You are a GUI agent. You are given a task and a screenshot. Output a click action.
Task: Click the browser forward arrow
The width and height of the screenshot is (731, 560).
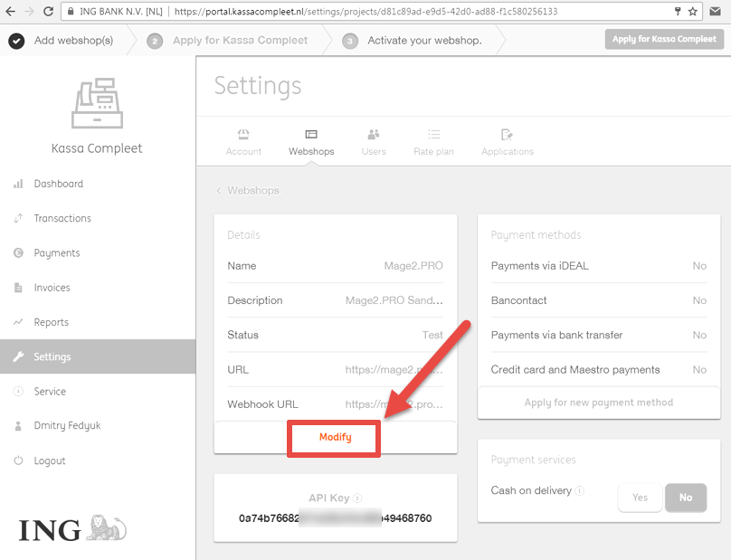click(x=29, y=11)
